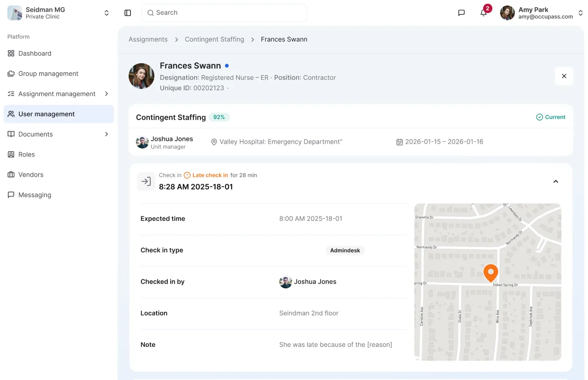Click the Contingent Staffing breadcrumb link
Screen dimensions: 588x380
[214, 39]
